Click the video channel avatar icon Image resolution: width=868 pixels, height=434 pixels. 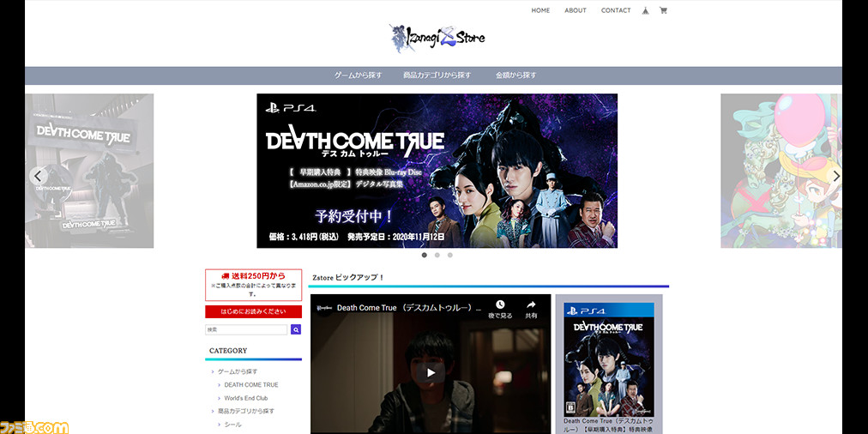coord(325,307)
